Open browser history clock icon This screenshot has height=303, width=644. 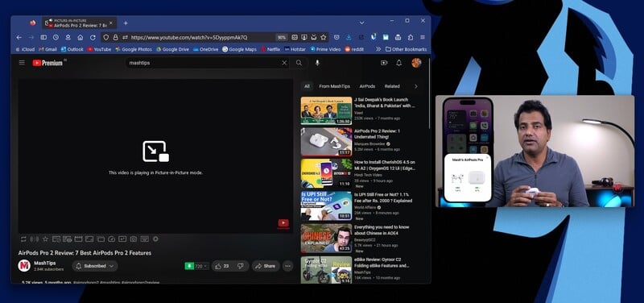(56, 37)
